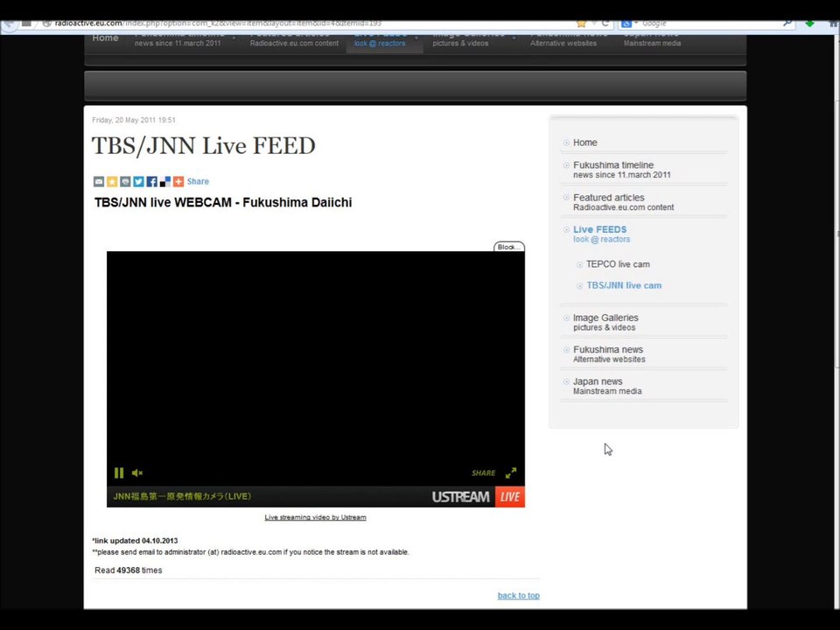Open the top nav tab reading Mainstream media
The width and height of the screenshot is (840, 630).
(652, 43)
